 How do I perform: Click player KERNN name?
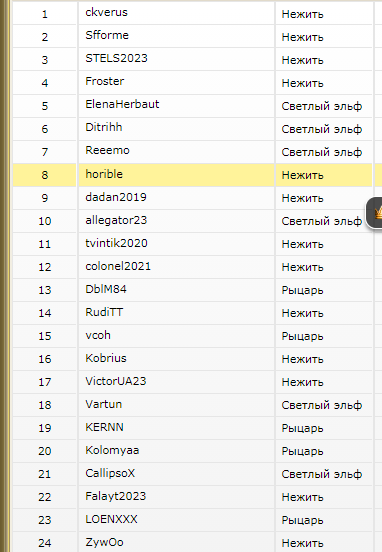click(x=104, y=427)
